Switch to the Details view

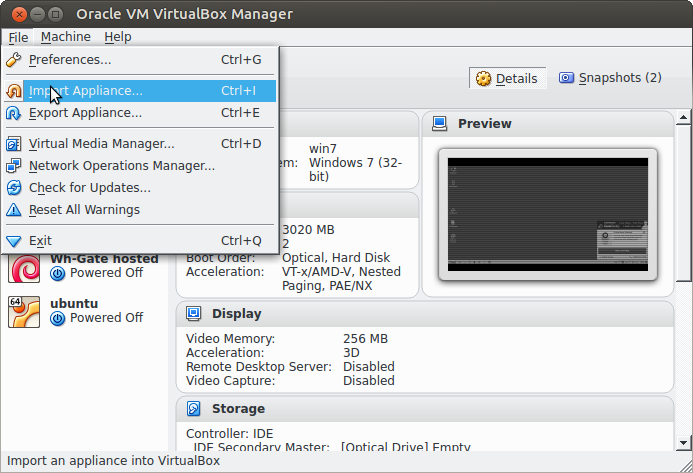(507, 78)
